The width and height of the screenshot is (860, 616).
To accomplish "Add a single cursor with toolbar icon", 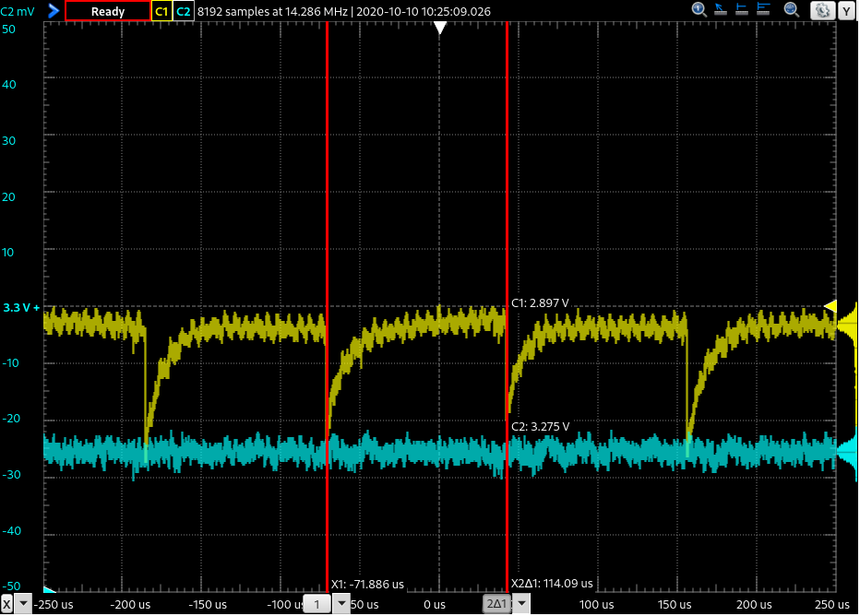I will click(x=744, y=10).
